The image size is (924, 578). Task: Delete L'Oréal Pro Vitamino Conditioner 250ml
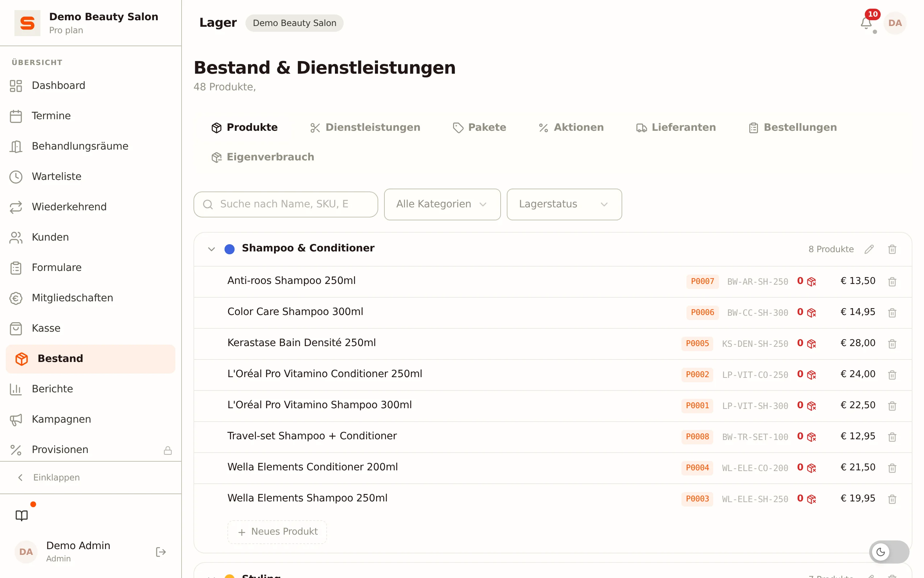892,375
